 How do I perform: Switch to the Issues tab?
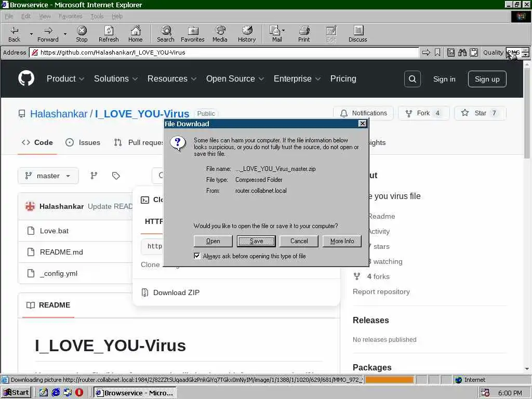[83, 142]
